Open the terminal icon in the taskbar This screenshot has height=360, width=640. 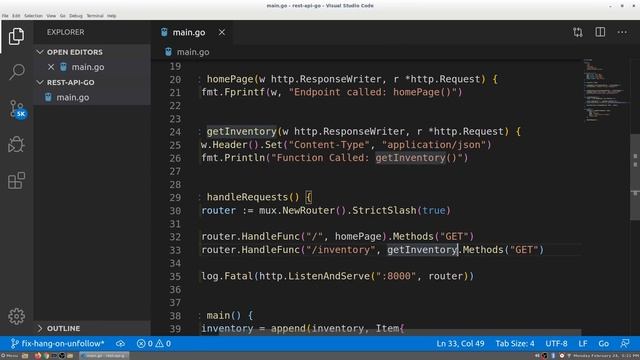54,356
